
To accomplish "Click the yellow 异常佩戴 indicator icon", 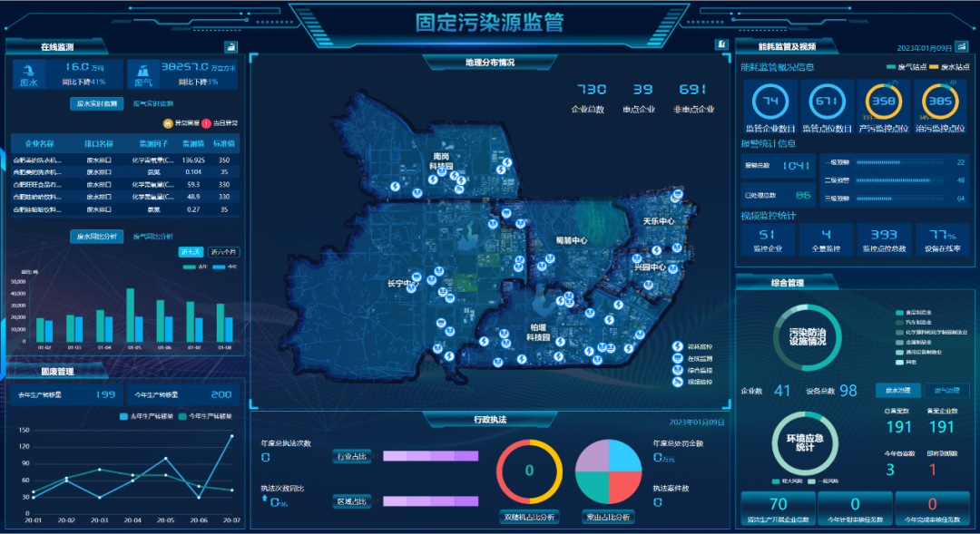I will (168, 123).
